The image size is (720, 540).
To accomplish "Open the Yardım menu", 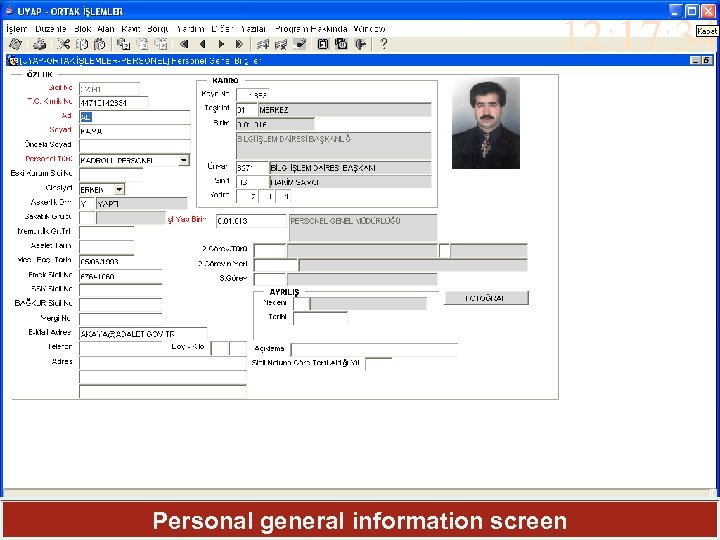I will 190,29.
